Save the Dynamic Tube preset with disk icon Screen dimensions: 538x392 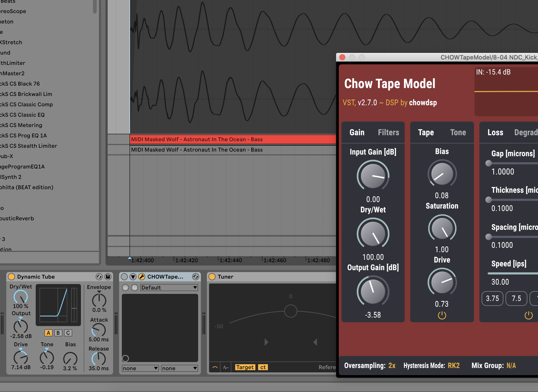point(108,277)
